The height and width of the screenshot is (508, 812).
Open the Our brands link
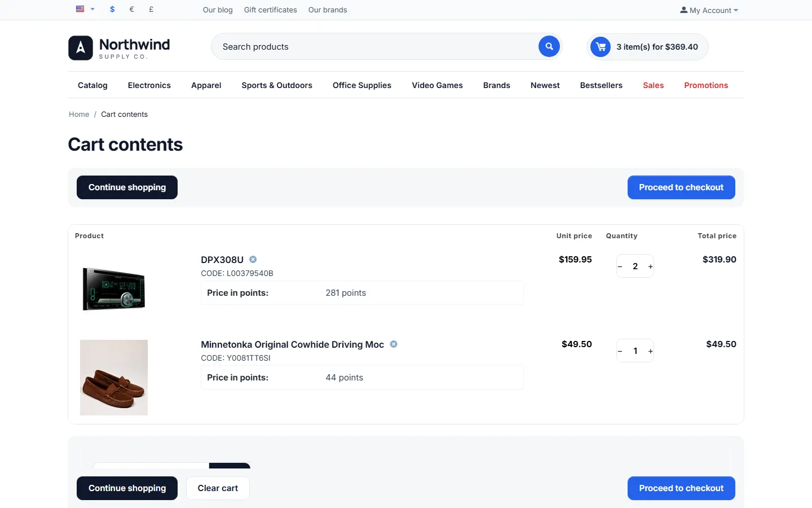click(328, 10)
